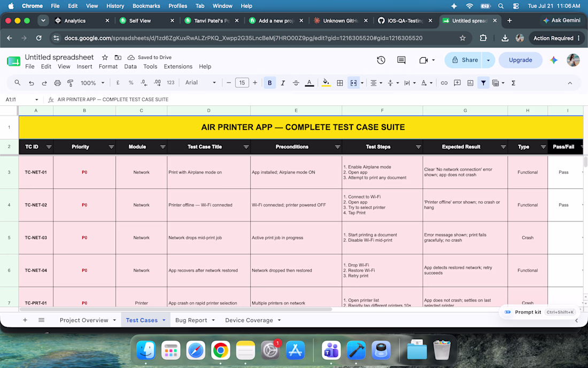Click the Share button
This screenshot has height=368, width=588.
pyautogui.click(x=464, y=60)
